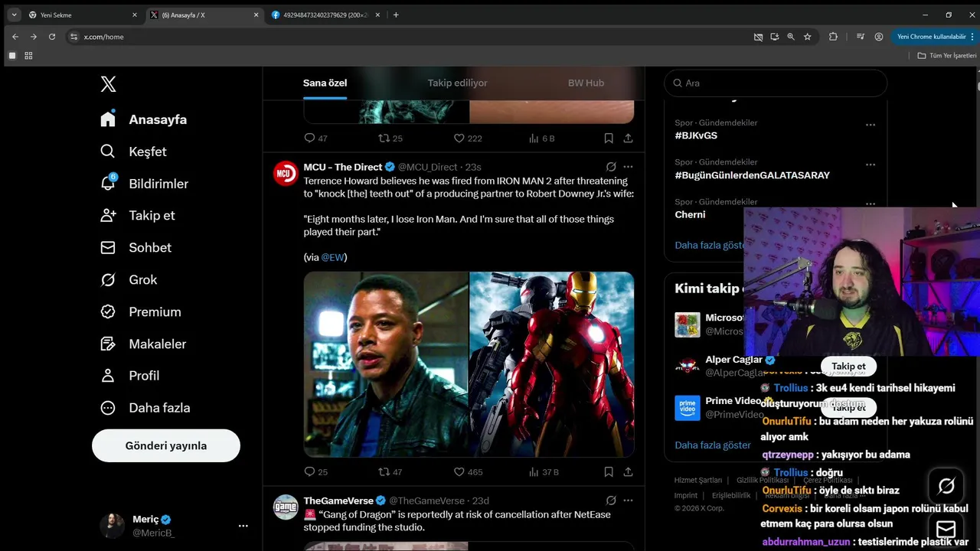Reply to the MCU post with 25 replies

tap(315, 472)
